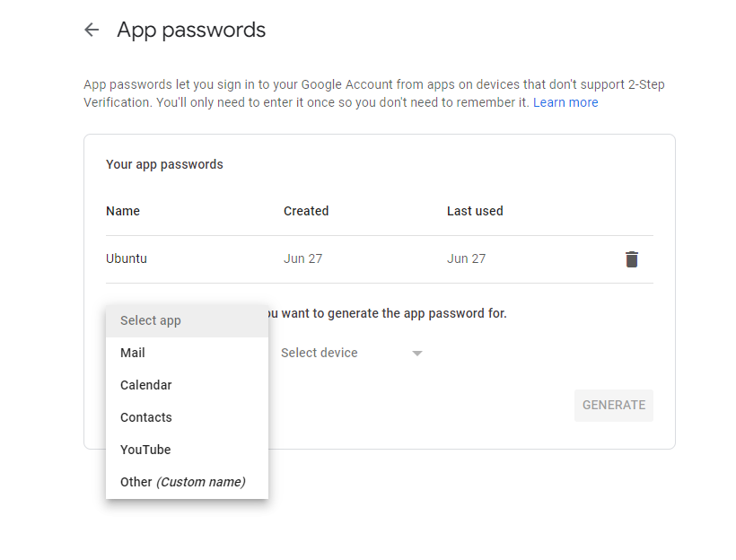Click the App passwords page title
This screenshot has height=560, width=736.
click(x=191, y=30)
